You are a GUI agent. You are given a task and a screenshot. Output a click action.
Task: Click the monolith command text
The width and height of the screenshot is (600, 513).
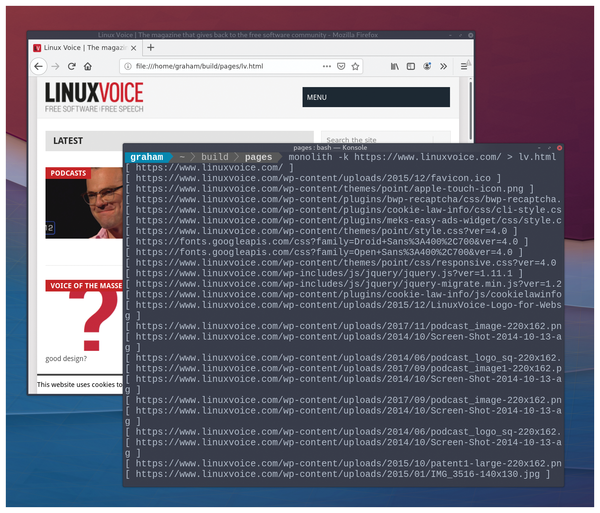(422, 157)
